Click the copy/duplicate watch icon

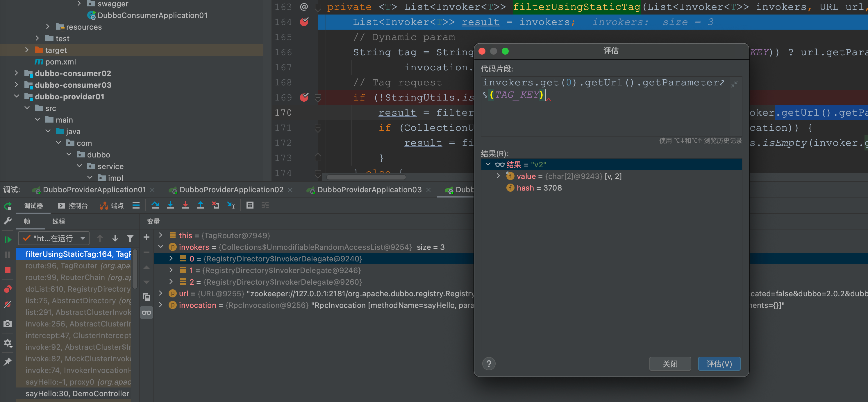click(147, 297)
